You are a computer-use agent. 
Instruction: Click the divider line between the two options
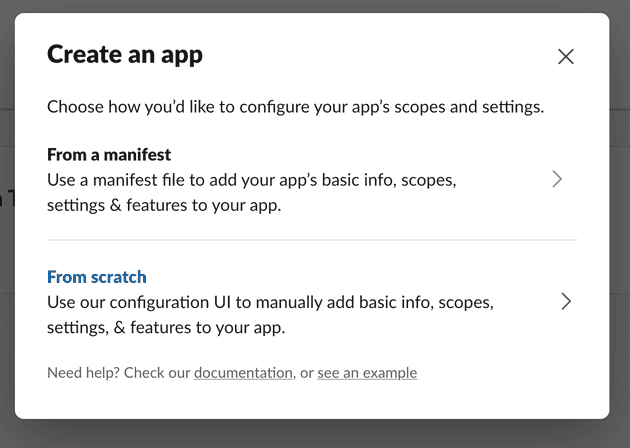point(312,240)
